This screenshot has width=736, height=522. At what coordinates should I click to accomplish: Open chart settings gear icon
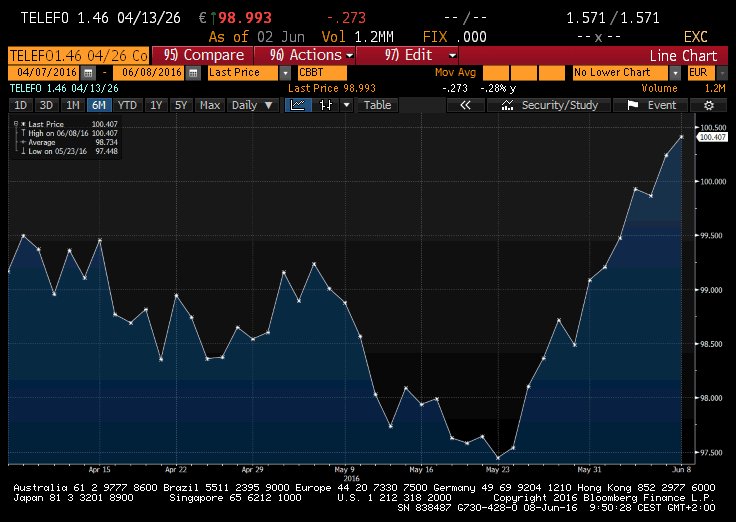(708, 105)
